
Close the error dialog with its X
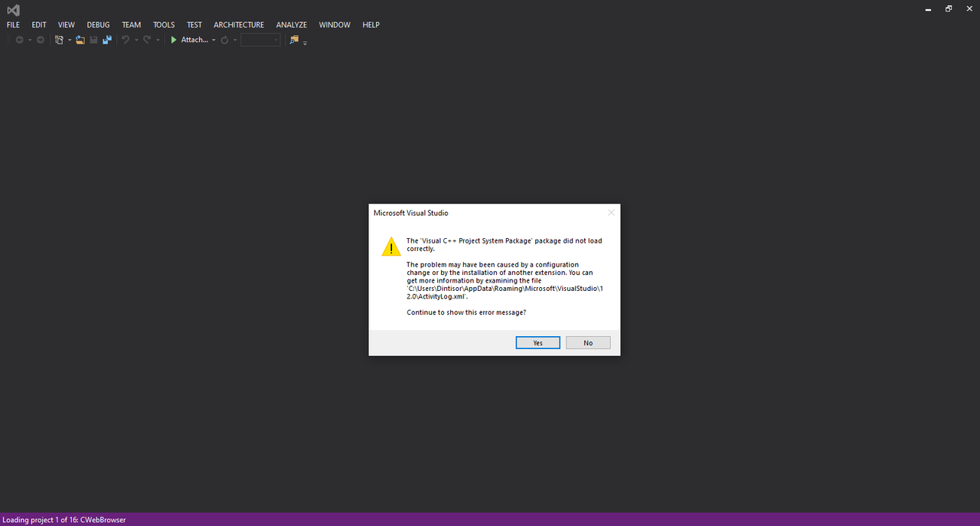pos(611,213)
